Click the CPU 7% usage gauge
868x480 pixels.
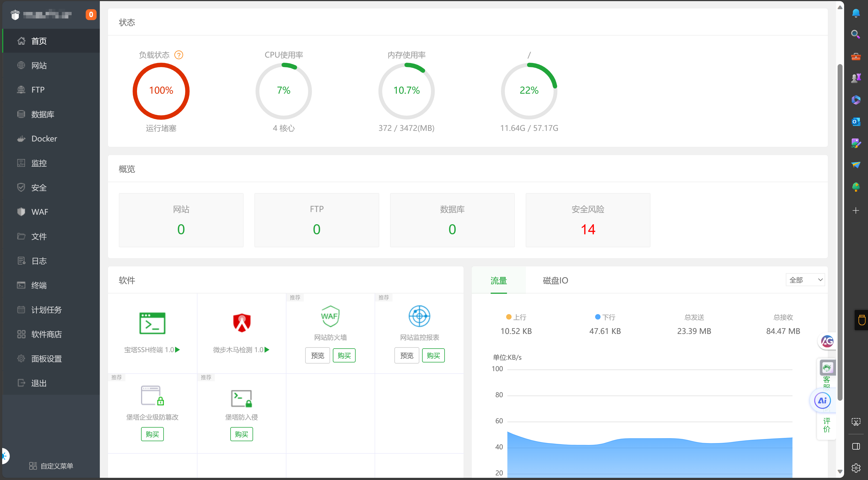pos(284,91)
